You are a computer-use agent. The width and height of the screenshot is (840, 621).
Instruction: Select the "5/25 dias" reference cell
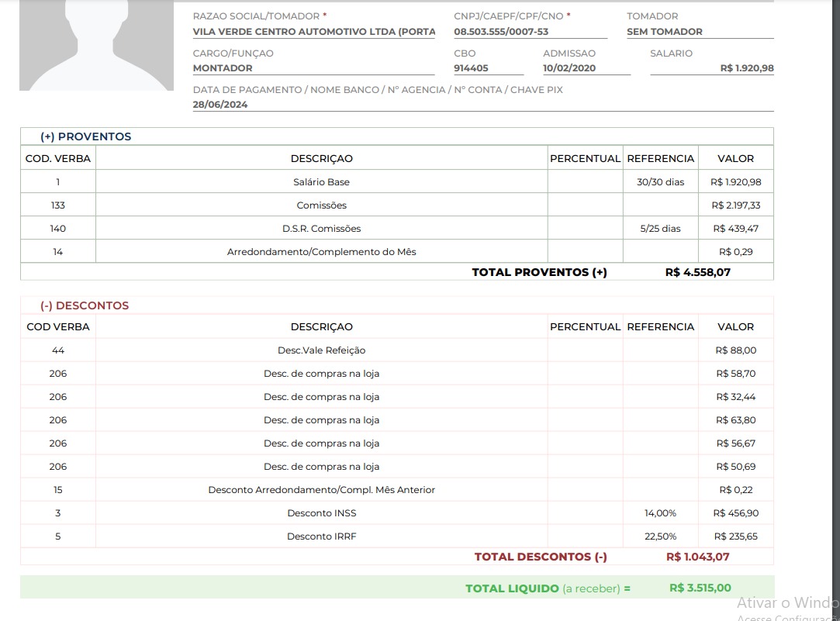661,229
